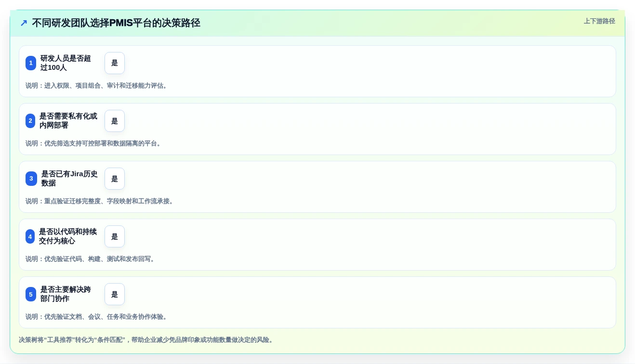
Task: Click step number 1 badge
Action: 31,63
